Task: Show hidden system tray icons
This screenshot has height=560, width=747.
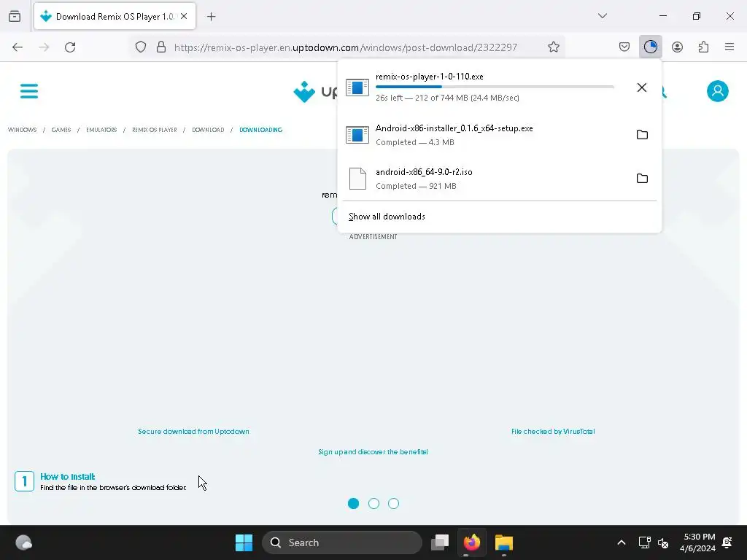Action: pyautogui.click(x=622, y=542)
